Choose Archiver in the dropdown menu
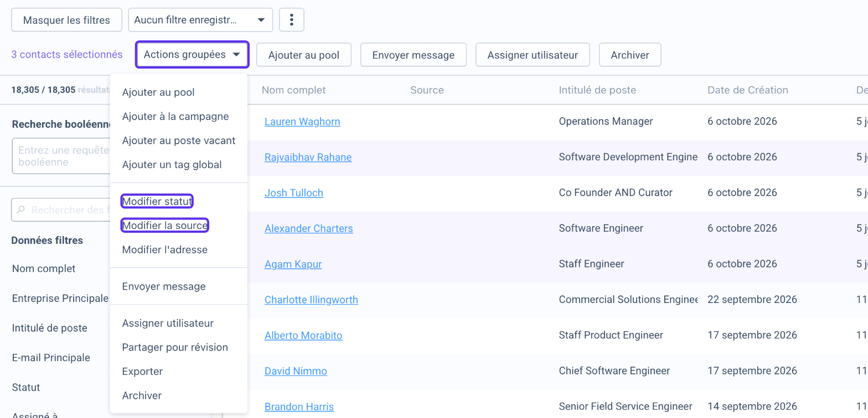The image size is (868, 418). [x=142, y=396]
